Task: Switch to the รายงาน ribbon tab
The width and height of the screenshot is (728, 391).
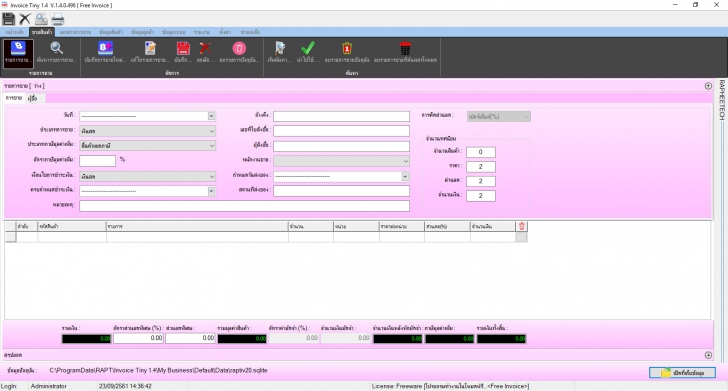Action: pyautogui.click(x=202, y=32)
